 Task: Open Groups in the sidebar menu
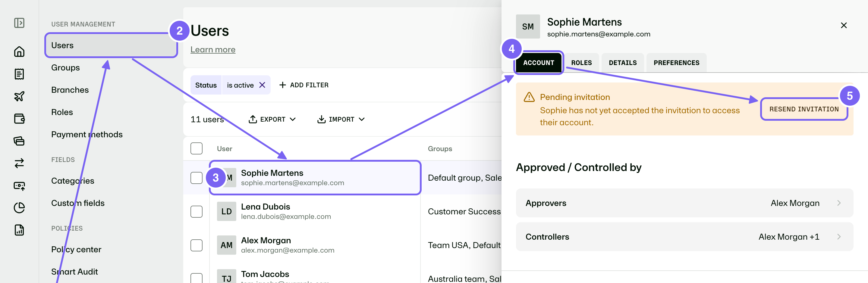coord(65,68)
